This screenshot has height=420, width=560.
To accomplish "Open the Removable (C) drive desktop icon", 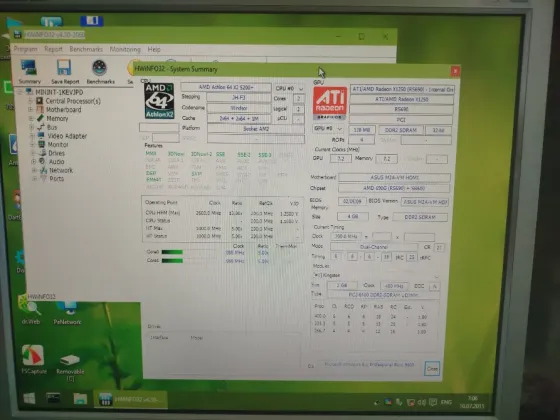I will click(70, 368).
